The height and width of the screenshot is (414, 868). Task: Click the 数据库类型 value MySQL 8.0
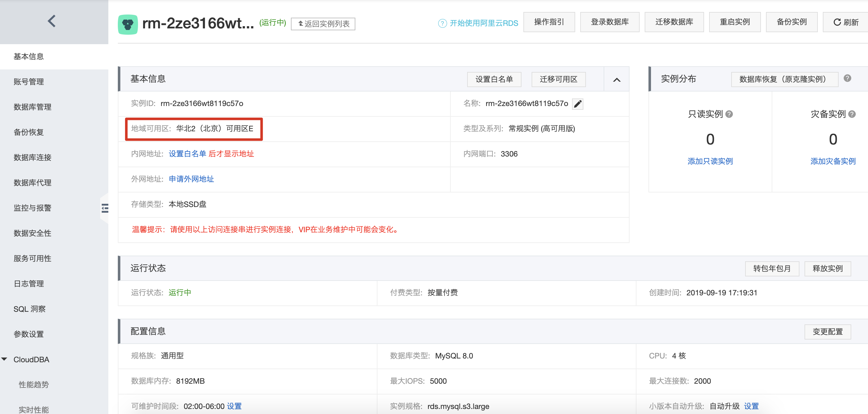click(454, 356)
